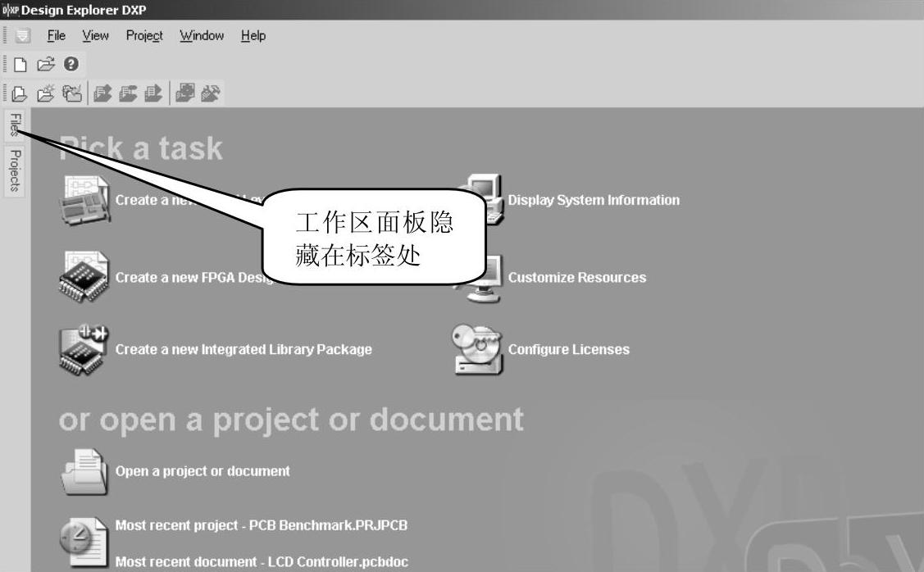Open most recent project PCB Benchmark.PRJPCB

261,524
